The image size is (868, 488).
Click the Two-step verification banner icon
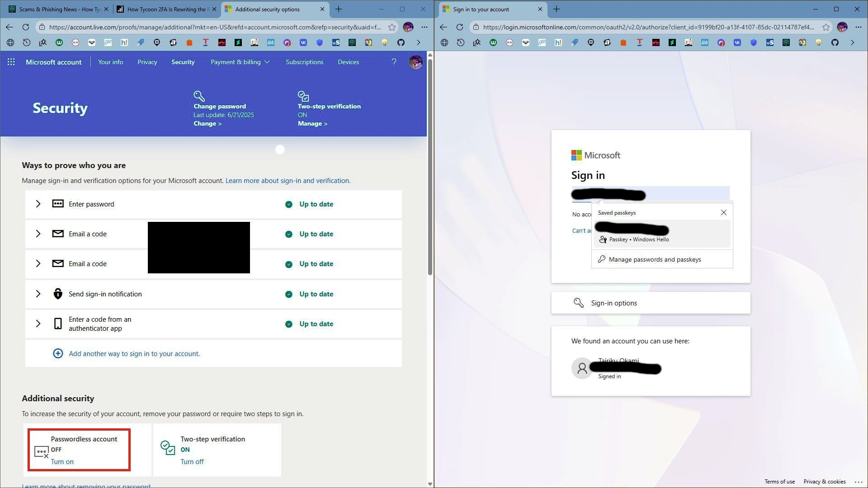coord(303,96)
